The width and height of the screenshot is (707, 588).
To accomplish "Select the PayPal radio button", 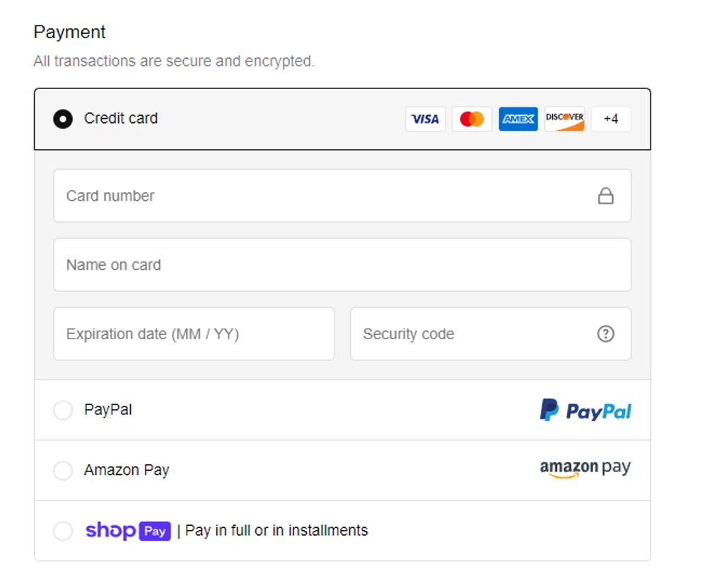I will point(63,410).
